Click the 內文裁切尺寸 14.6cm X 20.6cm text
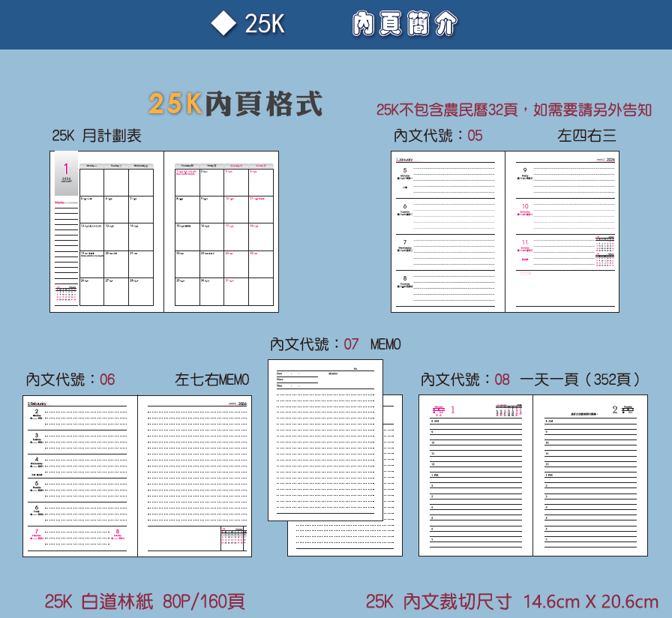The height and width of the screenshot is (618, 672). coord(512,601)
